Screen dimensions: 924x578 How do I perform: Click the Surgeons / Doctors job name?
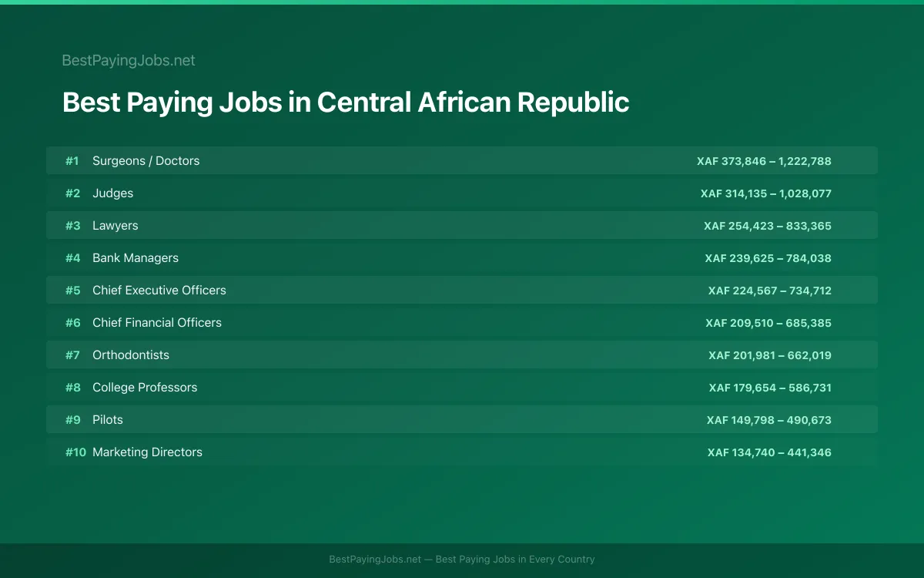146,161
